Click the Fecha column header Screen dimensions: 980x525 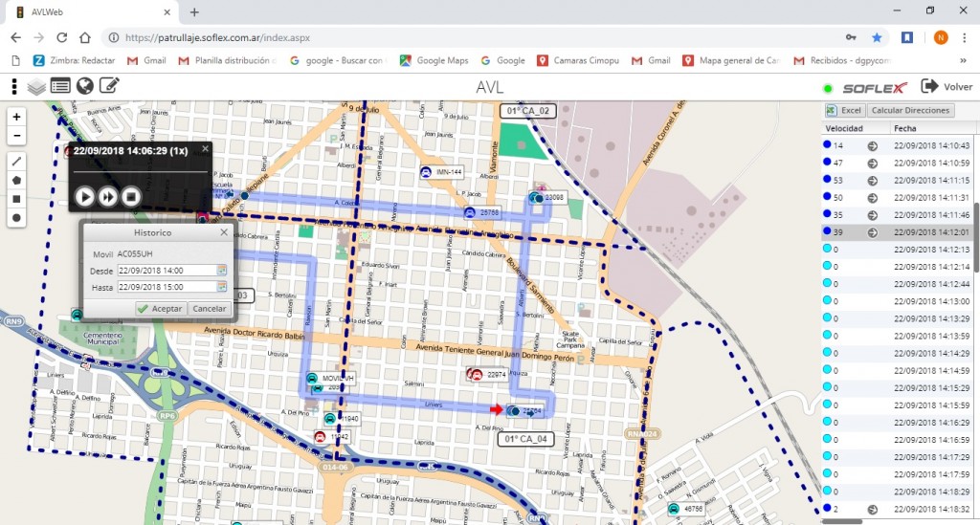click(x=905, y=128)
